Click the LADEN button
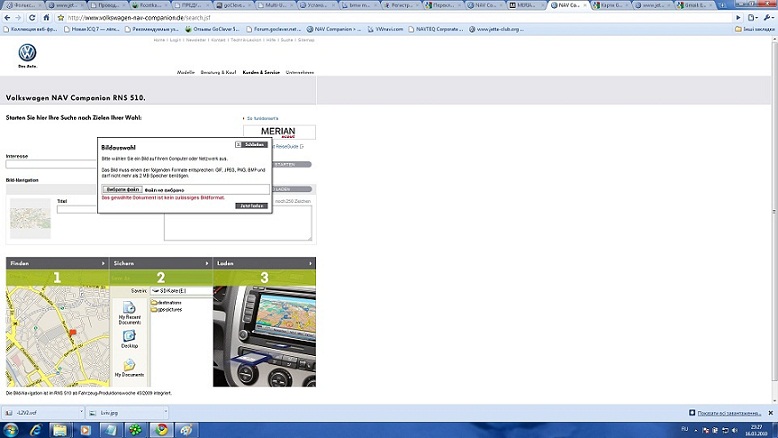The width and height of the screenshot is (778, 438). (292, 189)
